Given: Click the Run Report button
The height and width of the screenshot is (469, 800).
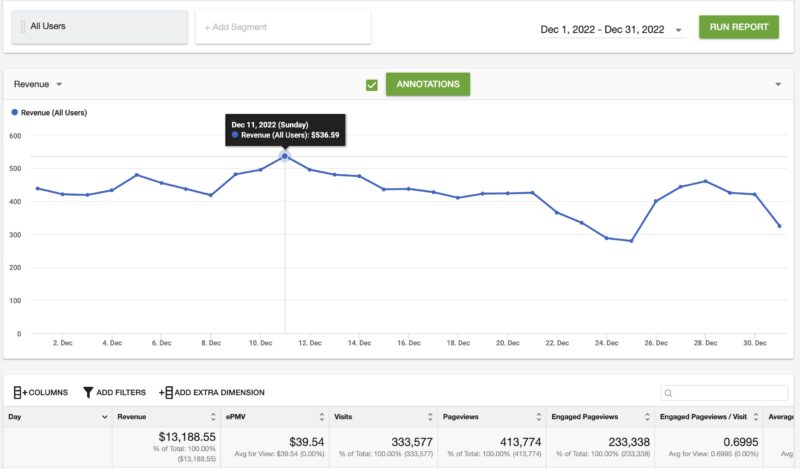Looking at the screenshot, I should (738, 27).
